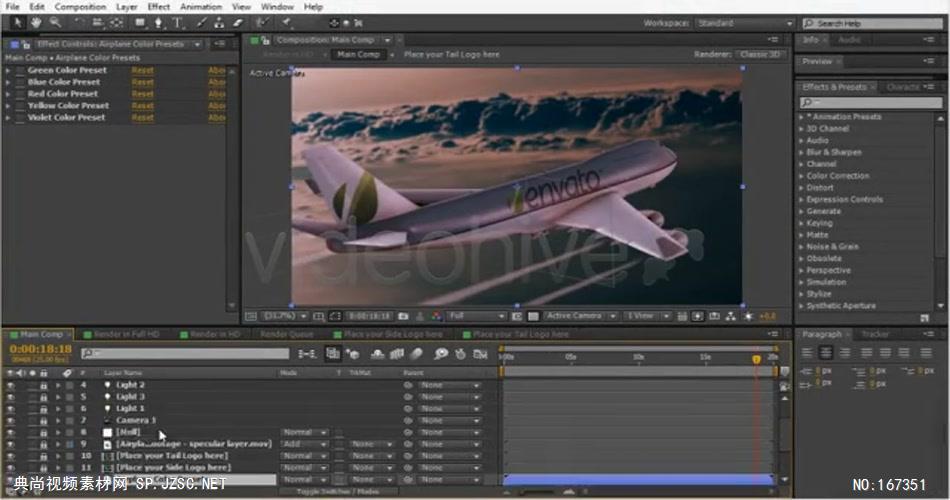This screenshot has height=500, width=950.
Task: Switch to the Render Queue tab
Action: [287, 334]
